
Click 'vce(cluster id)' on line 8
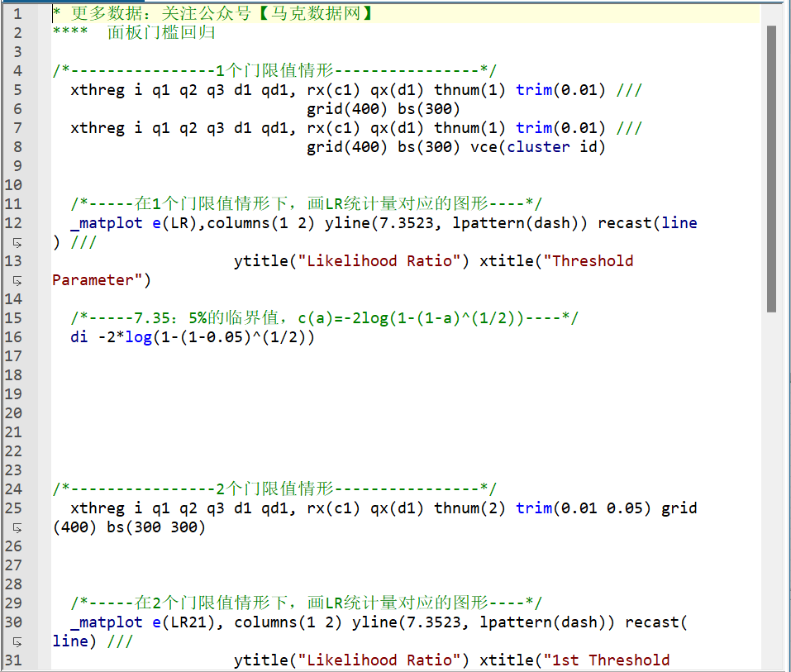538,147
